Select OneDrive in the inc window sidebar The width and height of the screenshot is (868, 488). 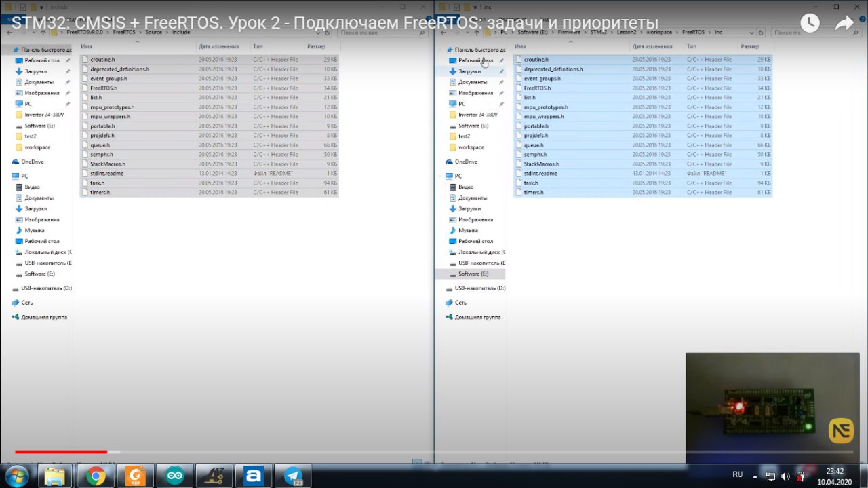click(x=466, y=162)
